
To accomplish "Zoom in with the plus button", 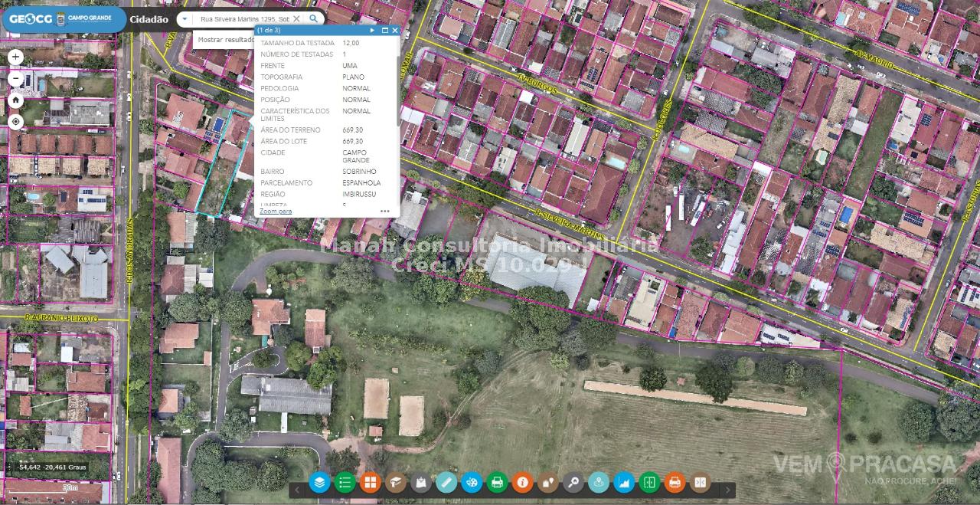I will coord(16,57).
